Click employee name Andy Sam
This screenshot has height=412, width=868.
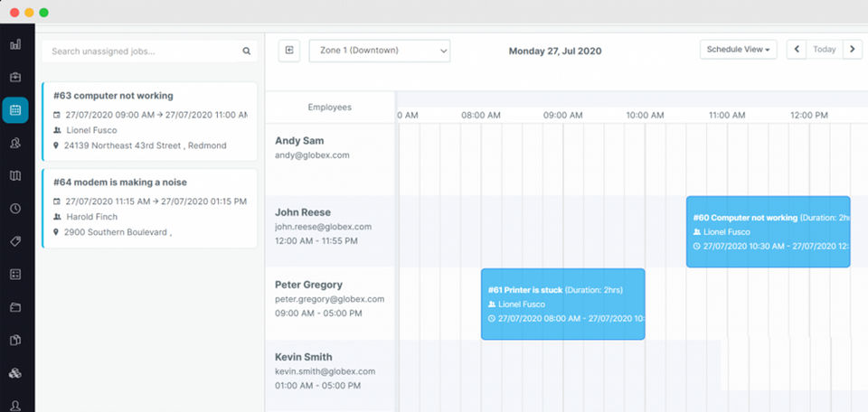pyautogui.click(x=299, y=140)
